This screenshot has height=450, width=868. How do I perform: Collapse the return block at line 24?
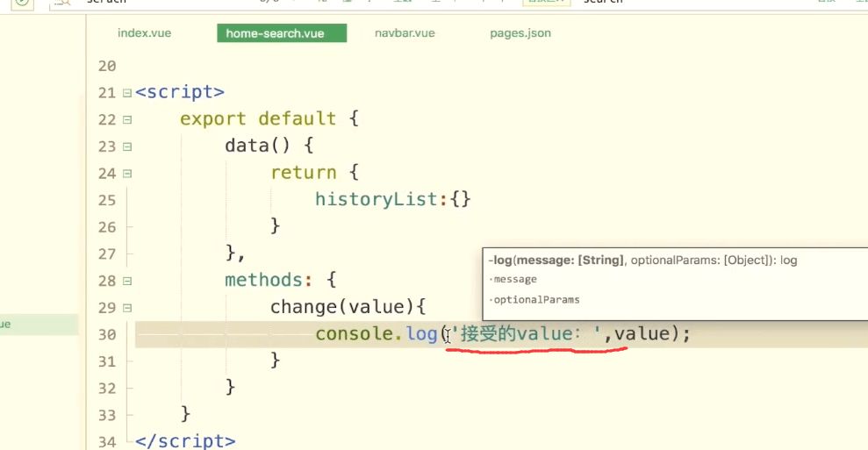click(x=127, y=174)
